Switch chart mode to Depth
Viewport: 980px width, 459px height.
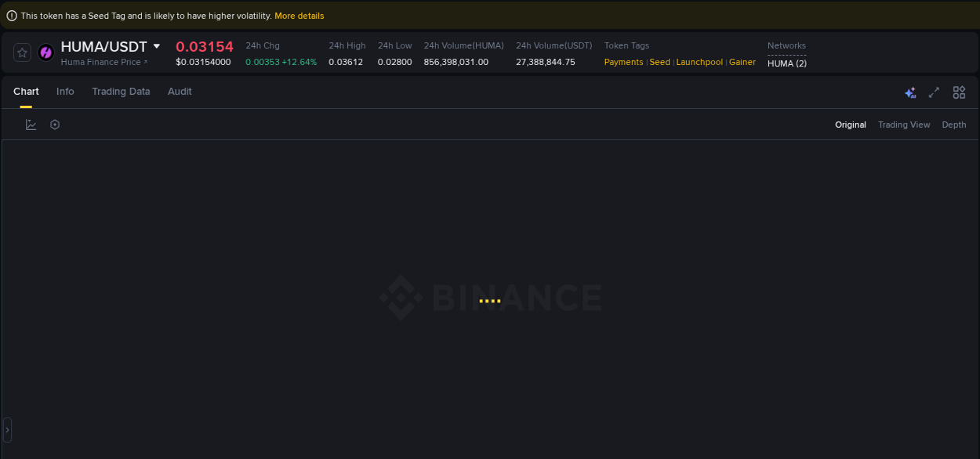click(953, 124)
